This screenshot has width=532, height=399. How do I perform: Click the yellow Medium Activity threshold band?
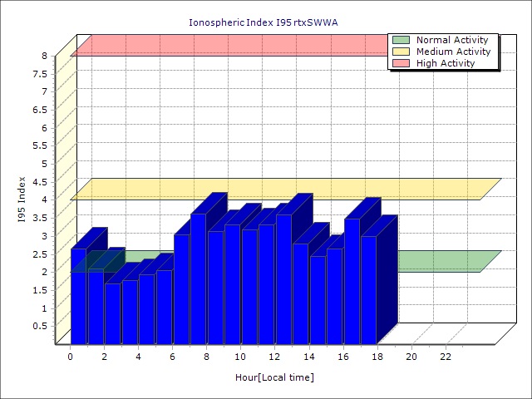(x=283, y=189)
